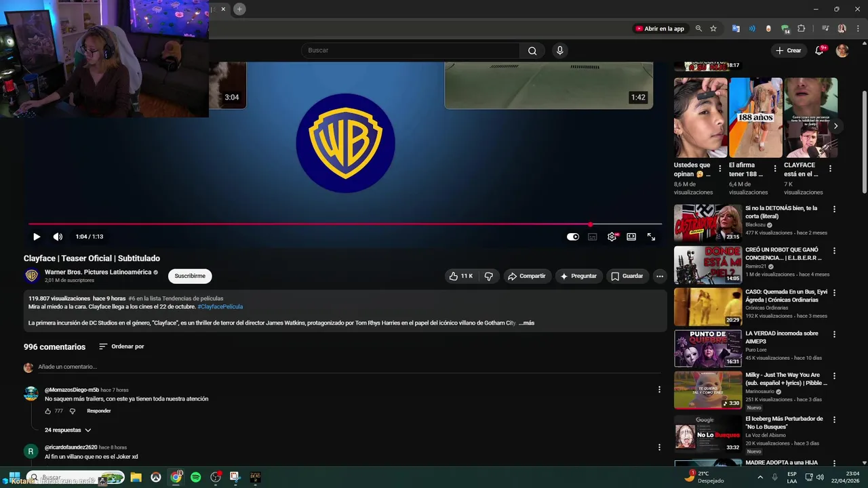Viewport: 868px width, 488px height.
Task: Open Spotify from the taskbar
Action: tap(196, 477)
